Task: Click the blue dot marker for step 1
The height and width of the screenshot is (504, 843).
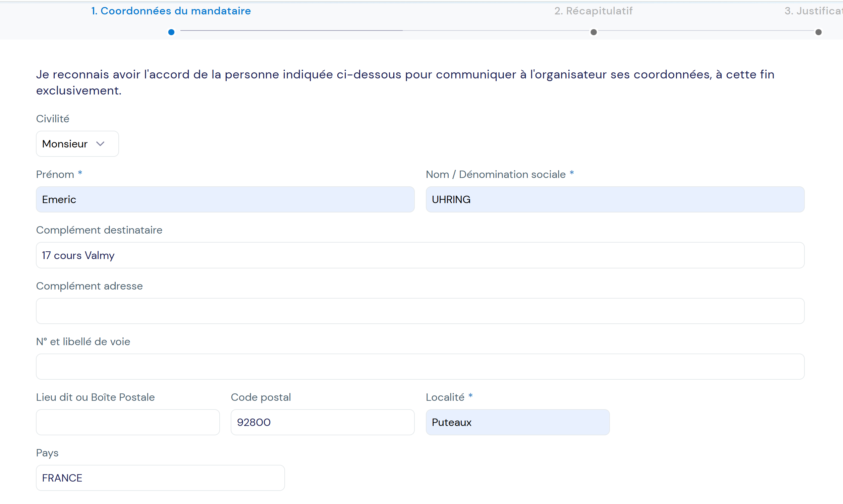Action: click(x=171, y=32)
